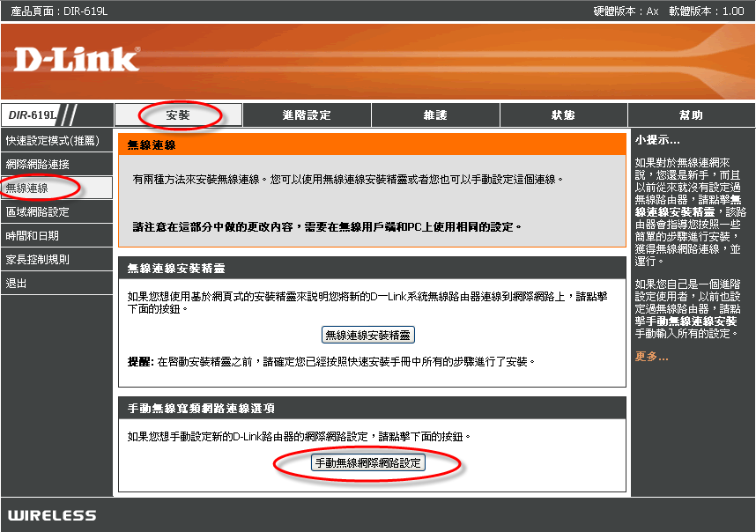Launch the 無線連線安裝精靈 button

pyautogui.click(x=368, y=335)
